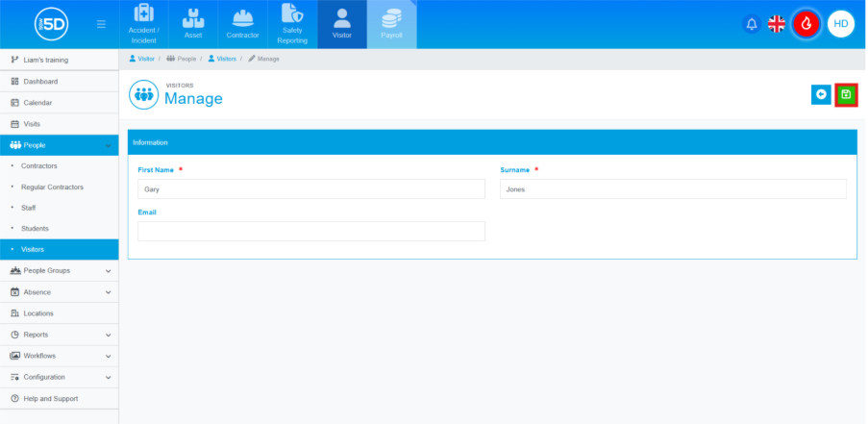Click the red flame alert icon
The image size is (868, 424).
[x=806, y=24]
